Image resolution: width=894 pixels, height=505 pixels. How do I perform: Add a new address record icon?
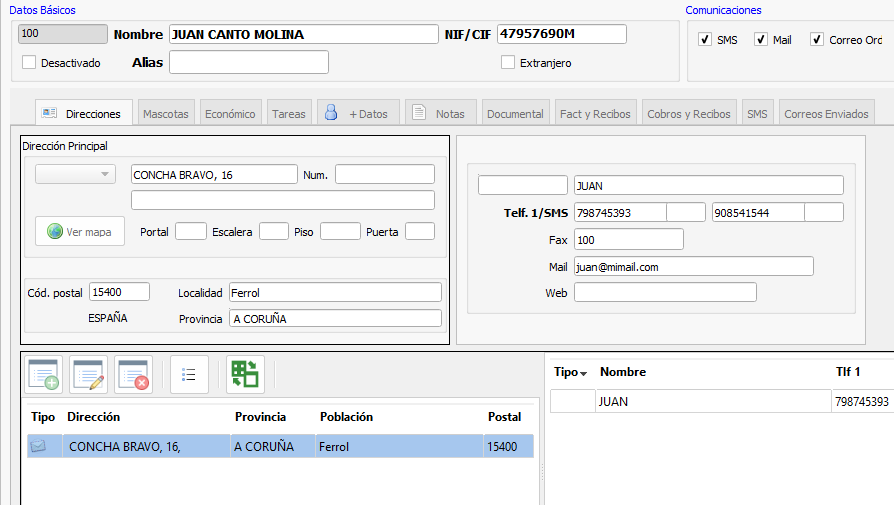(x=43, y=374)
